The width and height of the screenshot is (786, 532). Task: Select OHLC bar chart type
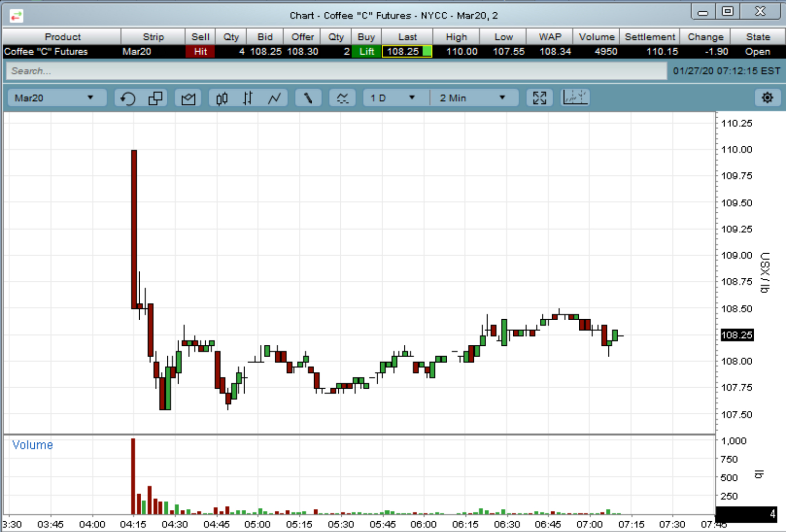tap(248, 98)
